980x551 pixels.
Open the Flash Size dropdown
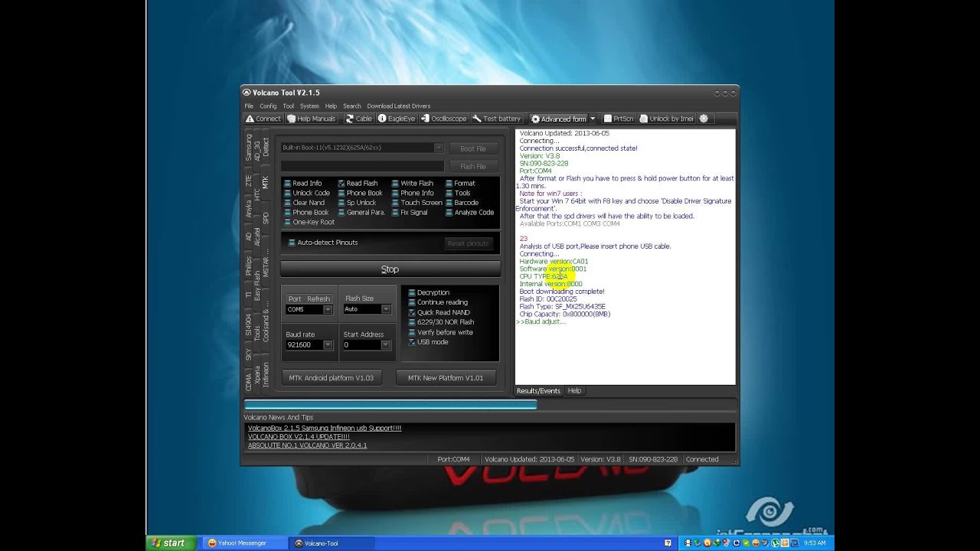point(386,309)
